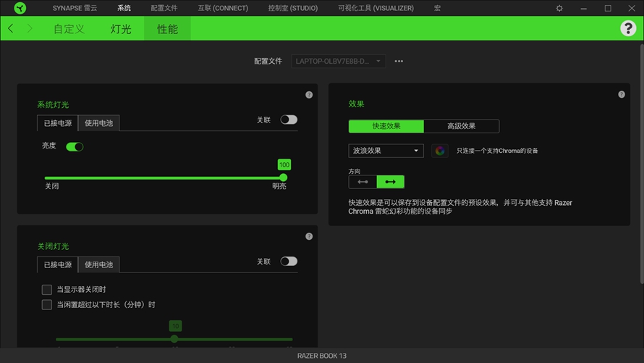Open the profile three-dots options menu
The image size is (644, 363).
399,62
